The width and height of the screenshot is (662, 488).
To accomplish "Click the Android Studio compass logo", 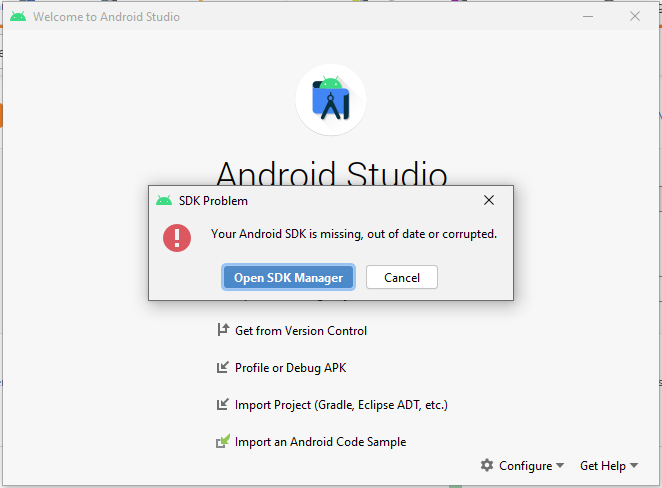I will coord(331,99).
